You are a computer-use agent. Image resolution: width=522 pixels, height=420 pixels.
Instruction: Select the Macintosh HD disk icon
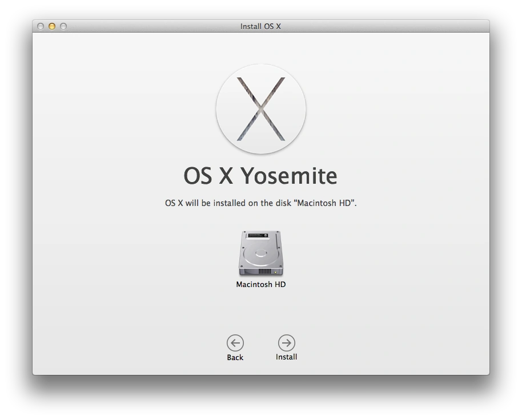(x=261, y=253)
